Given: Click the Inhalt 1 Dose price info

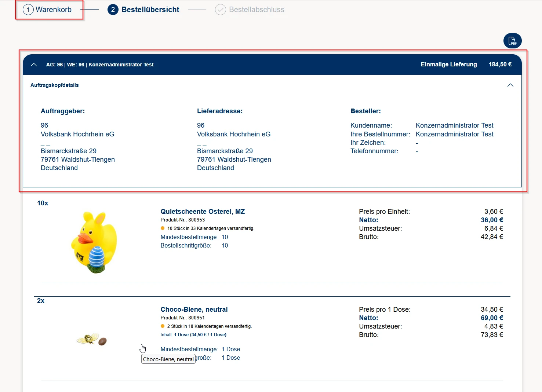Looking at the screenshot, I should (x=193, y=335).
